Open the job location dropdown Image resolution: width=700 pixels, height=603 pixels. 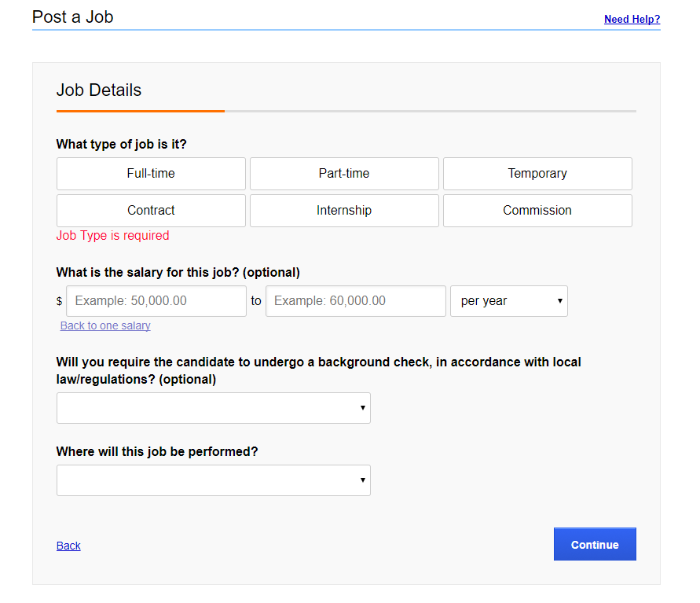pyautogui.click(x=214, y=480)
